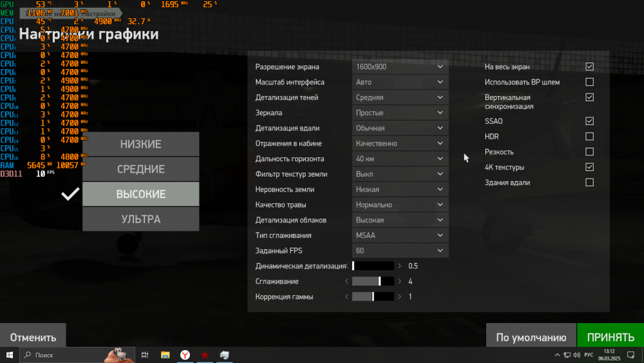Adjust the Сглаживание slider
The image size is (644, 363).
[x=373, y=281]
